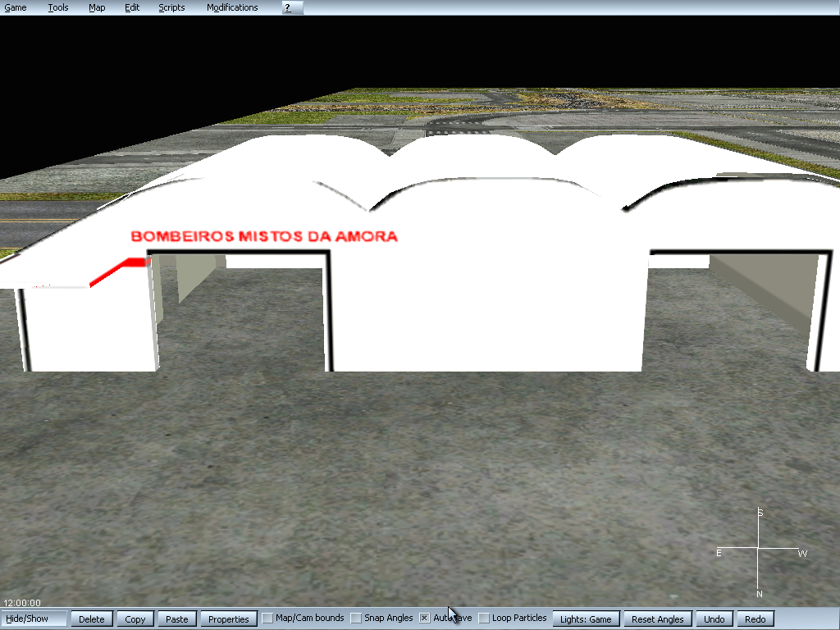Viewport: 840px width, 630px height.
Task: Click the Reset Angles button
Action: [x=657, y=619]
